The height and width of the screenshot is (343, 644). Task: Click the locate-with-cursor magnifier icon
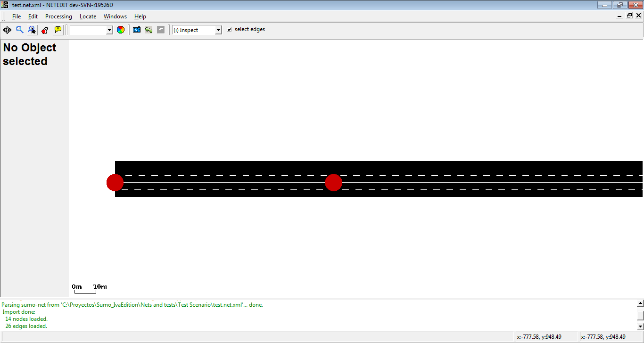pyautogui.click(x=32, y=30)
